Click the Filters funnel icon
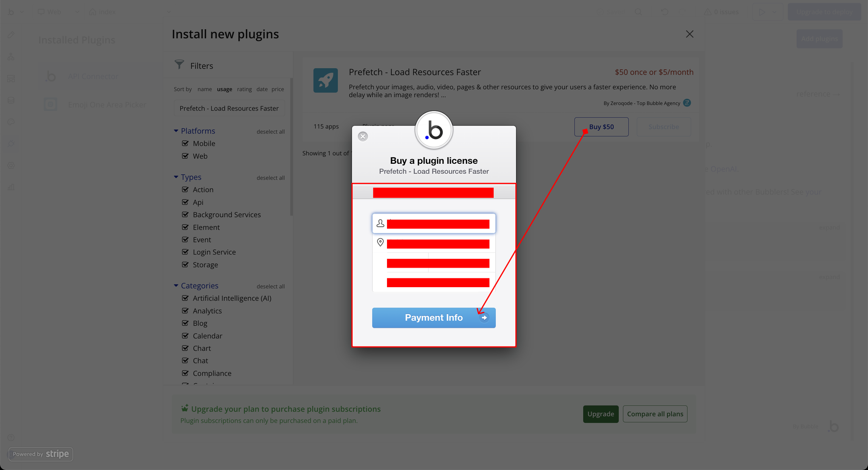The height and width of the screenshot is (470, 868). click(179, 64)
